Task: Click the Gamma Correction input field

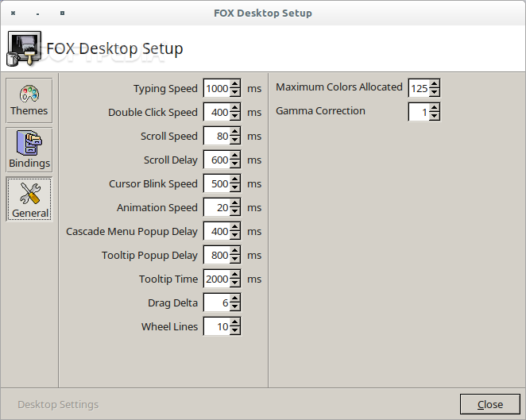Action: (419, 112)
